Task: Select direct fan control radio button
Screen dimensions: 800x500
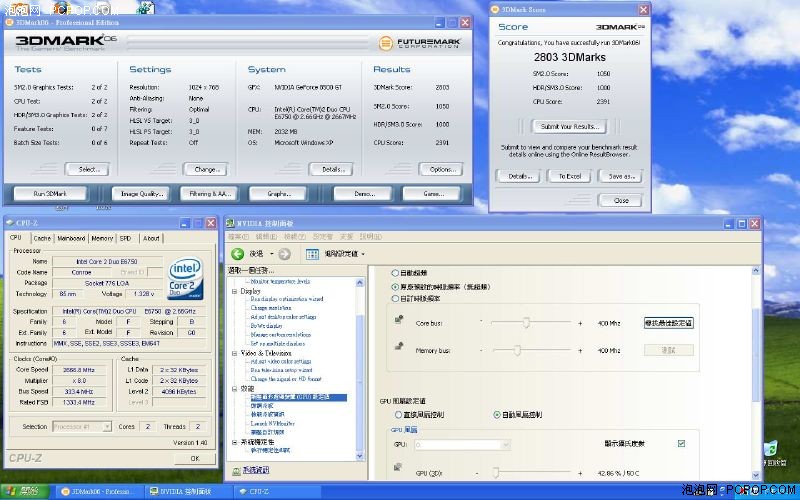Action: [398, 415]
